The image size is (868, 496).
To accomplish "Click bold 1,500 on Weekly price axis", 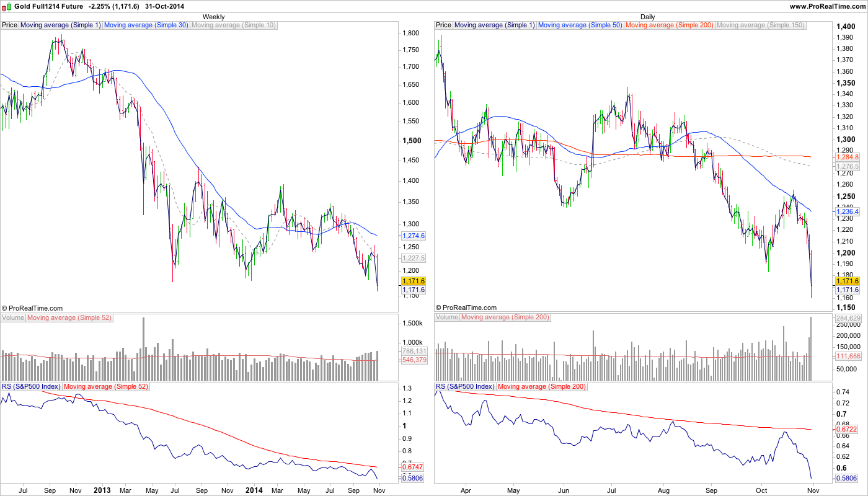I will click(413, 141).
